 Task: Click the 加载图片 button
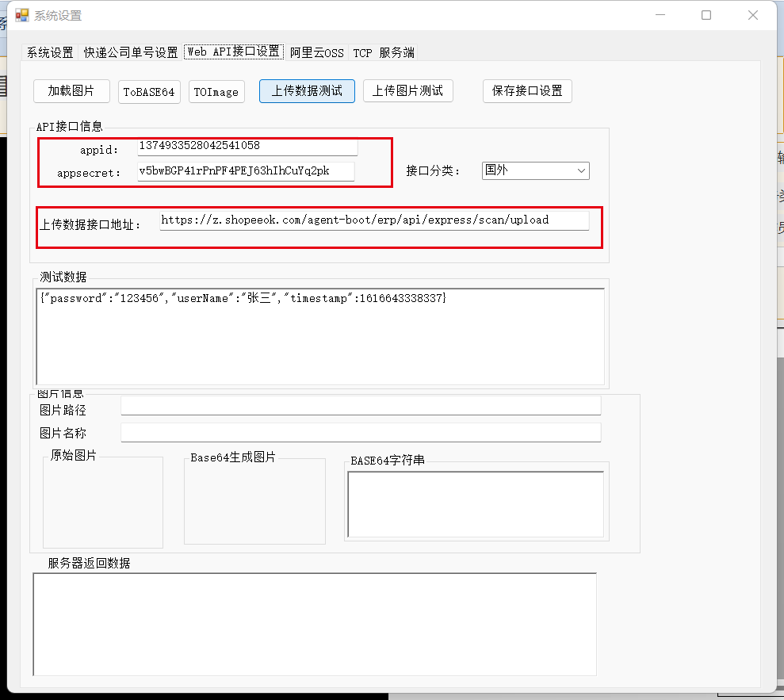tap(71, 91)
